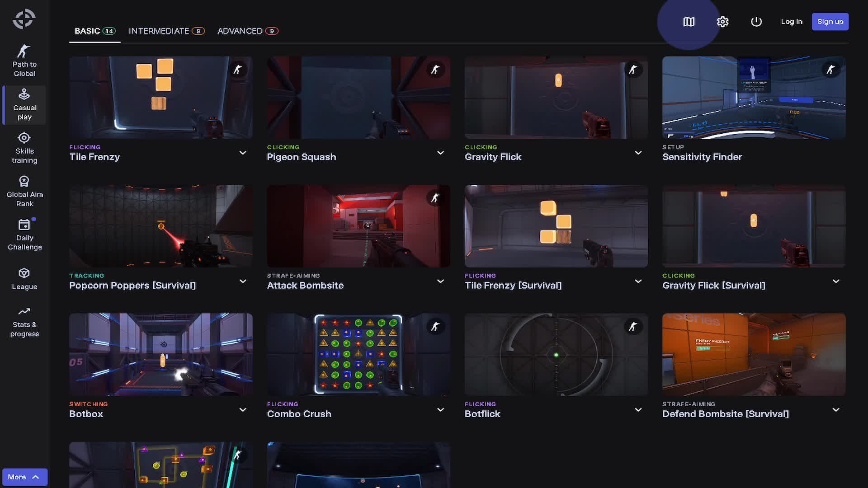The height and width of the screenshot is (488, 868).
Task: Click the Log In link
Action: coord(792,22)
